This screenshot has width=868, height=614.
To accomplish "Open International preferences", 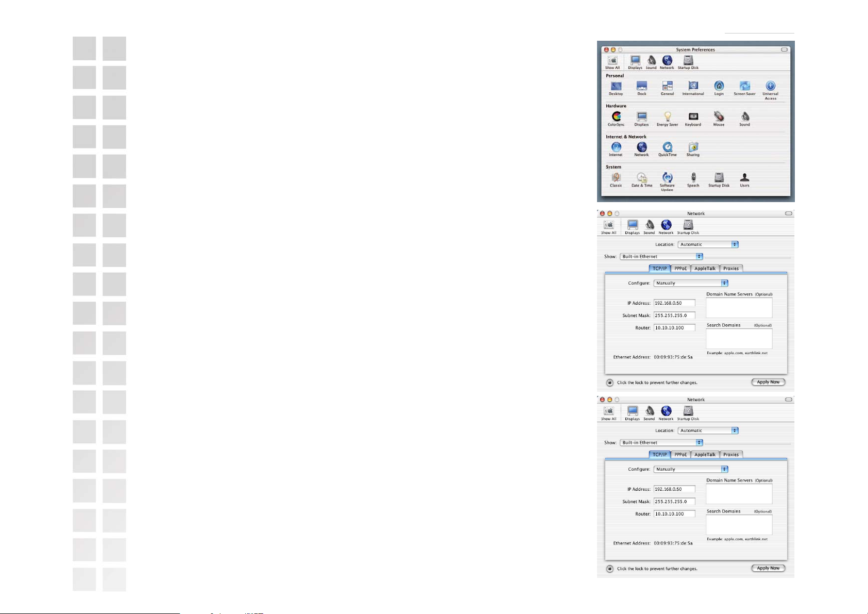I will 693,88.
